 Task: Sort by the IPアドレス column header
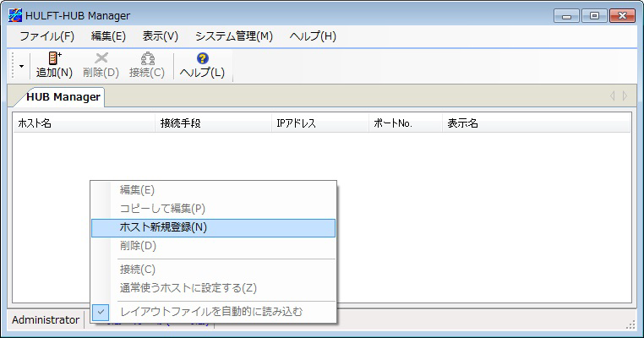320,123
